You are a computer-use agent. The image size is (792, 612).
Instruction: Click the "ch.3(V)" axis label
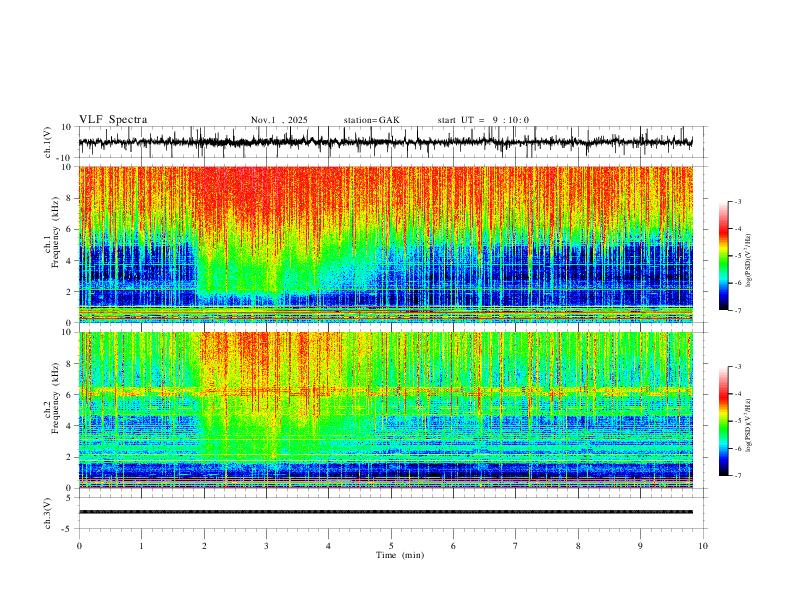tap(48, 513)
